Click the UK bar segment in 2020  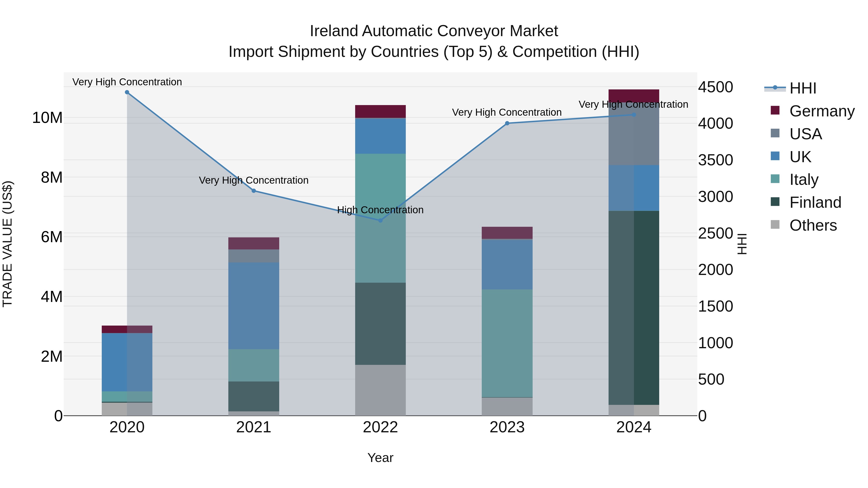(x=127, y=362)
